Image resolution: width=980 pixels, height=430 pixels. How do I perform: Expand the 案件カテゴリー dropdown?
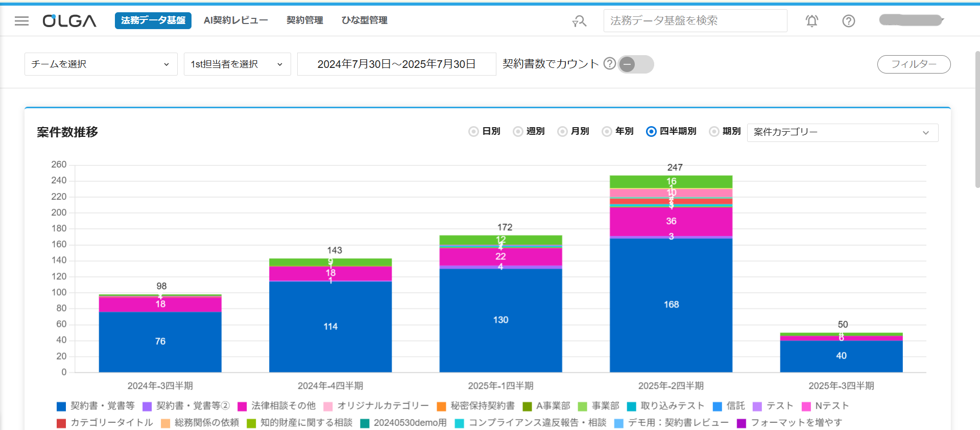(843, 133)
